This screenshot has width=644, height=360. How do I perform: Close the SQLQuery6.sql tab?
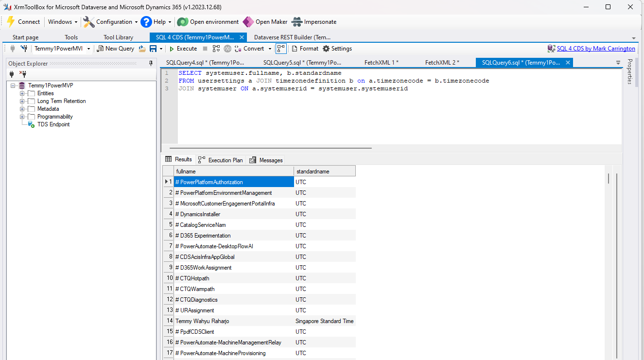coord(567,63)
